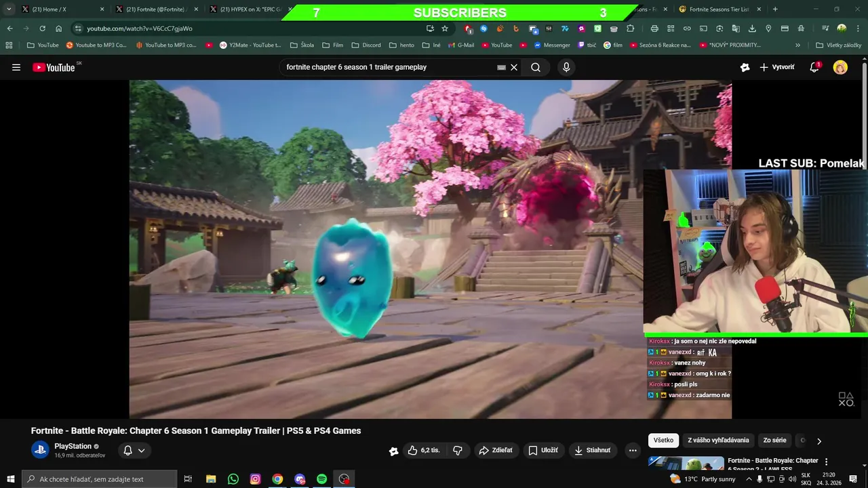The image size is (868, 488).
Task: Toggle the on-screen keyboard in search box
Action: click(501, 67)
